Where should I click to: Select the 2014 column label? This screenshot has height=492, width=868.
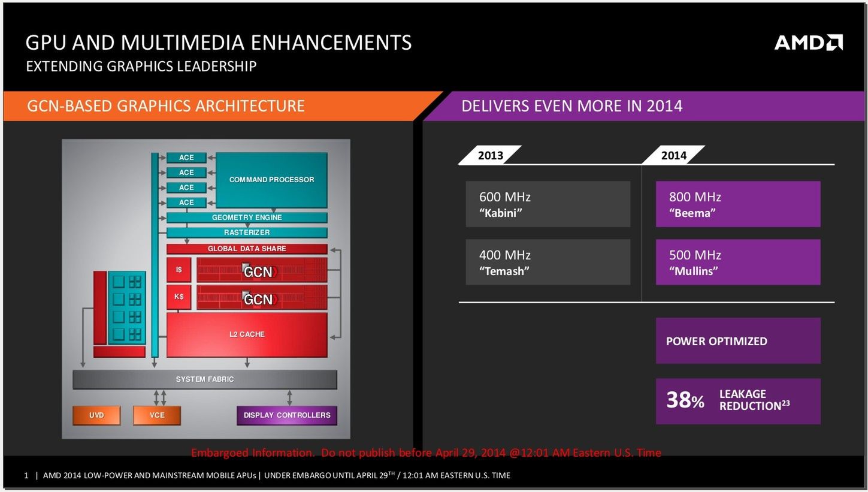point(673,155)
